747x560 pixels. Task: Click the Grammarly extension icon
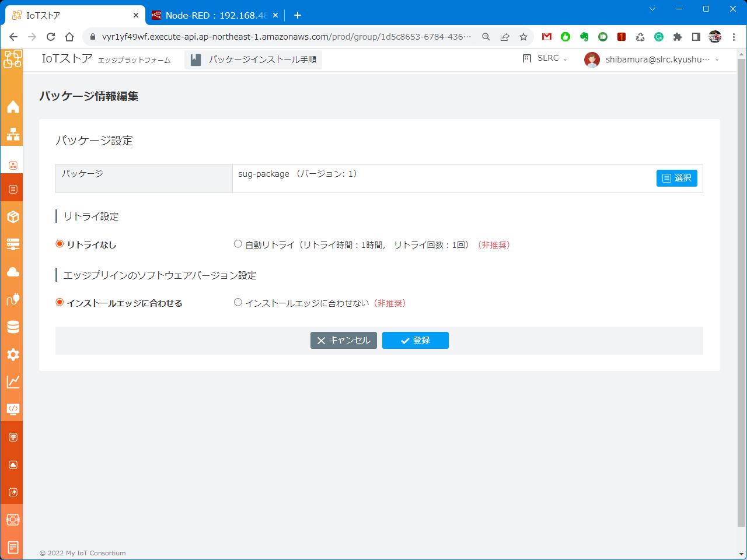click(x=659, y=37)
